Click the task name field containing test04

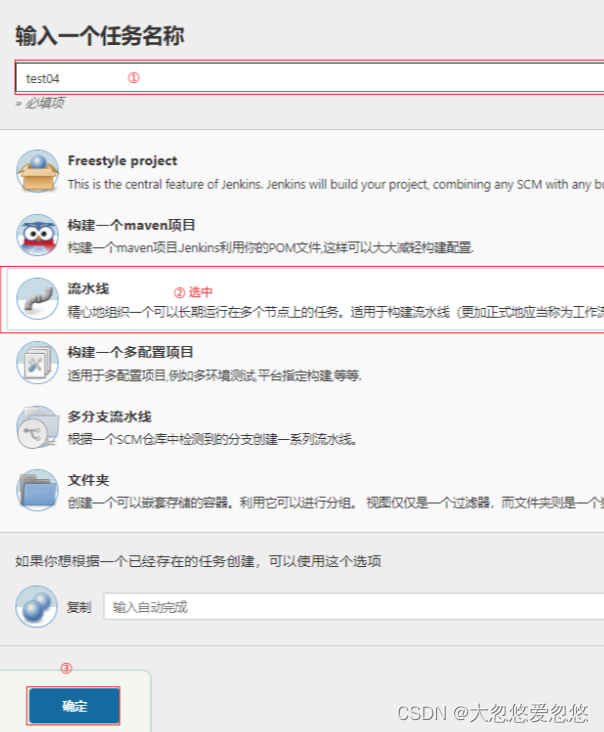[x=310, y=78]
